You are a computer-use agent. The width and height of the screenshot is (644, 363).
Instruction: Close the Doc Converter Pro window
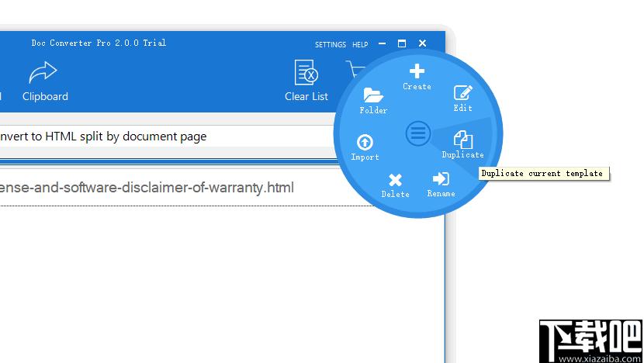(422, 43)
